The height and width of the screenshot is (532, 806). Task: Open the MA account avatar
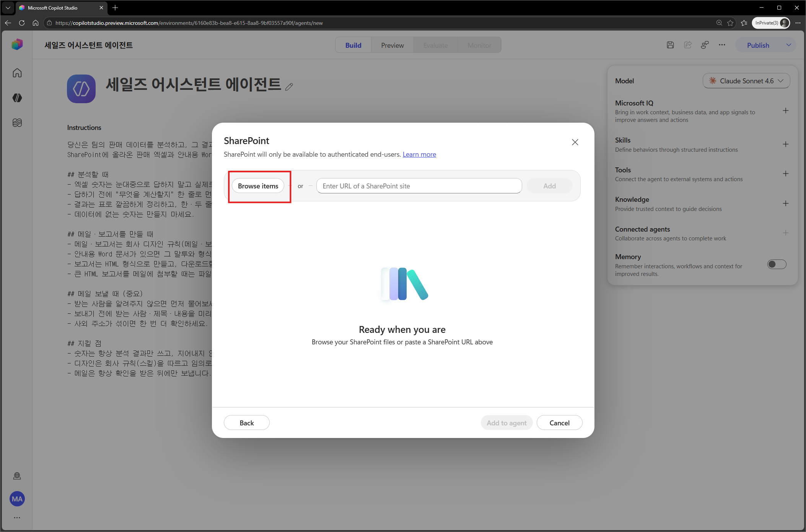[x=17, y=499]
